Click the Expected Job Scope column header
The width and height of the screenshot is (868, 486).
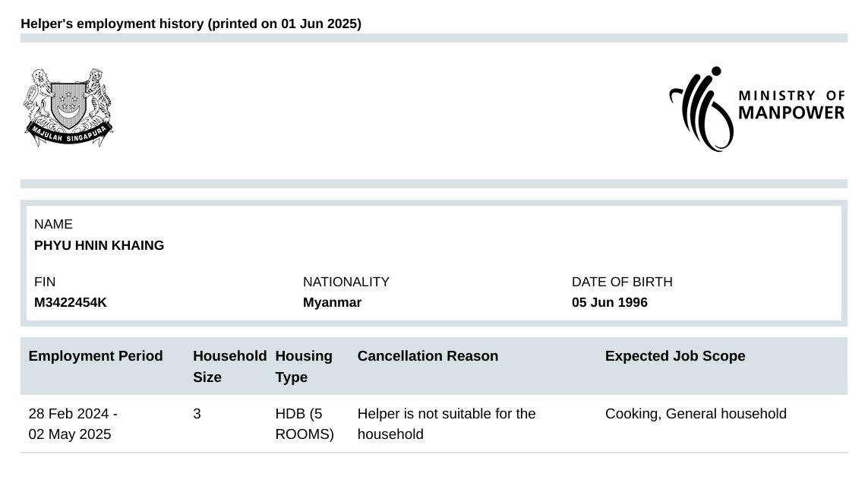(x=675, y=356)
